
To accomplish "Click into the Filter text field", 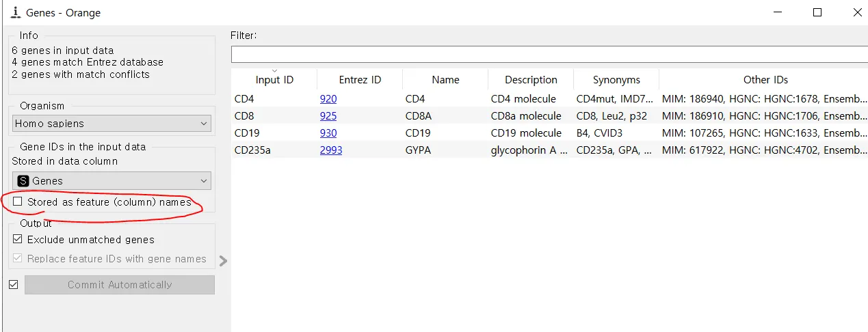I will point(547,55).
